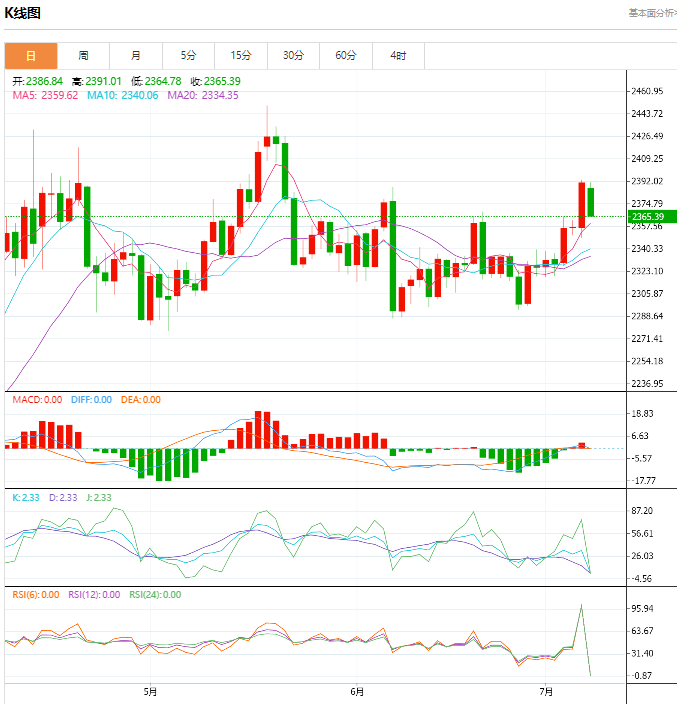Click the K:2.33 indicator label
677x704 pixels.
[x=26, y=497]
